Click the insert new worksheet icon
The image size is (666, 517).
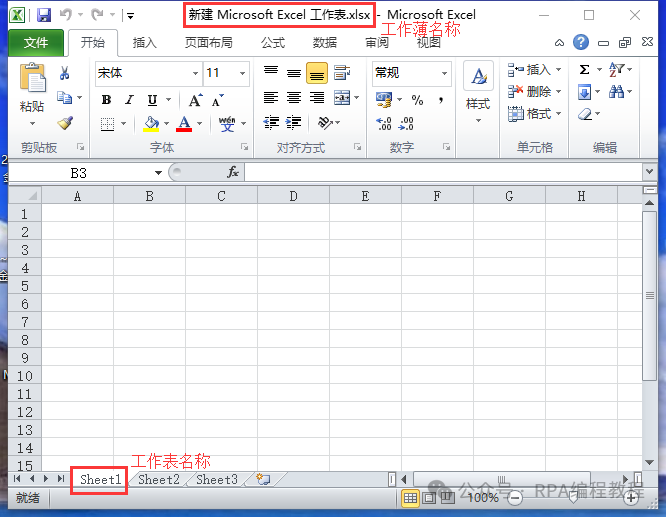tap(263, 480)
